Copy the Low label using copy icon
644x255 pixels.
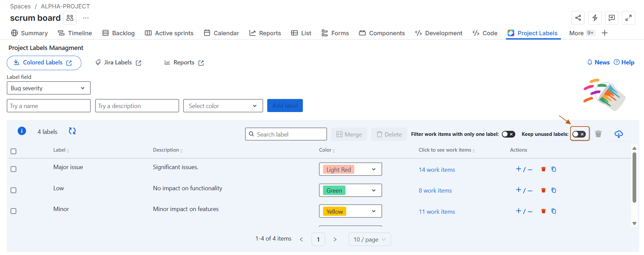pos(554,190)
